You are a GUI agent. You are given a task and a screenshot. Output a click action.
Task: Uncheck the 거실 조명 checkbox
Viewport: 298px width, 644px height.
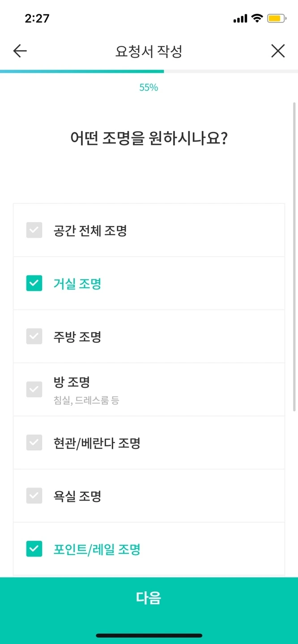click(34, 283)
